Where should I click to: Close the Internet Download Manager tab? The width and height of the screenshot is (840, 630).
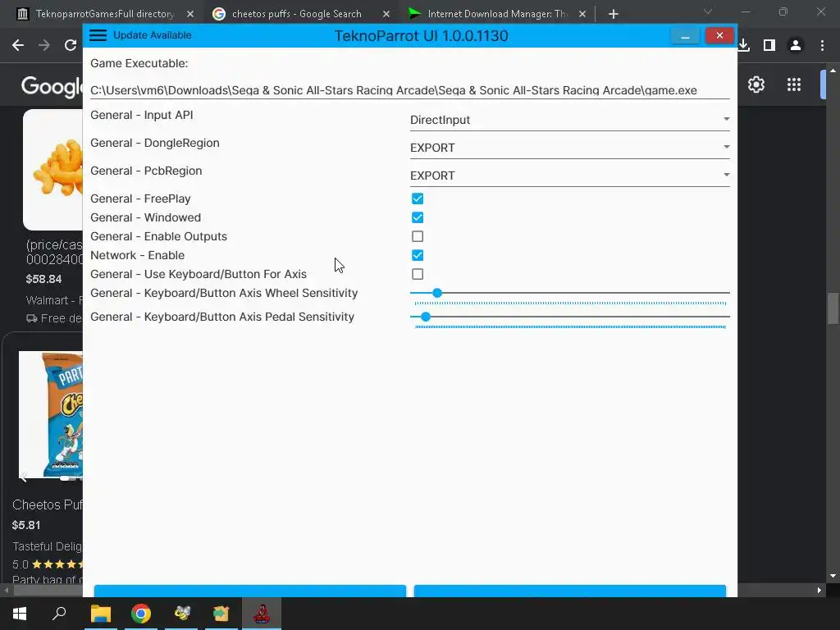582,14
